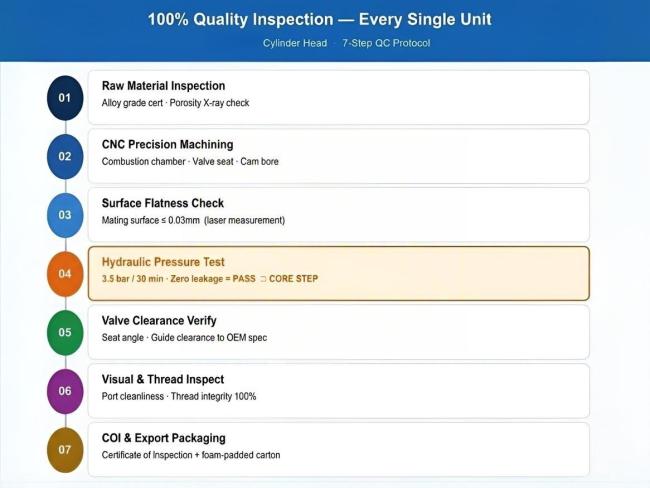The image size is (650, 488).
Task: Open the Visual & Thread Inspect card
Action: click(339, 391)
